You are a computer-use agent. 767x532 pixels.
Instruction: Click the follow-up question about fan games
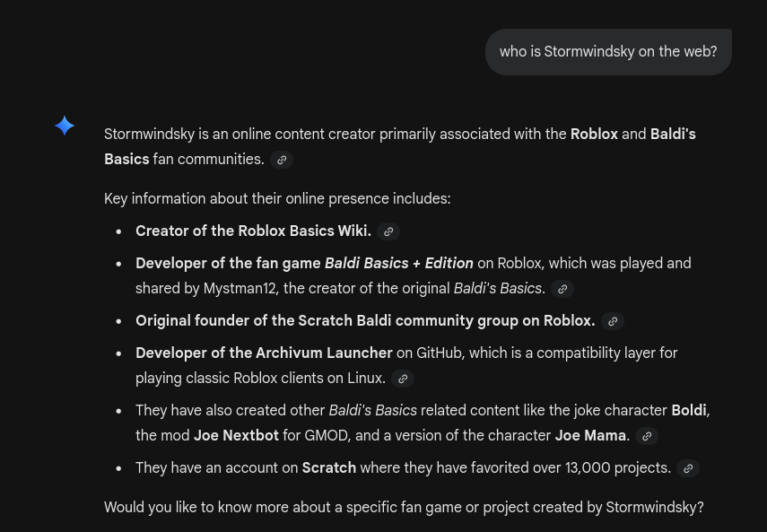click(x=404, y=508)
